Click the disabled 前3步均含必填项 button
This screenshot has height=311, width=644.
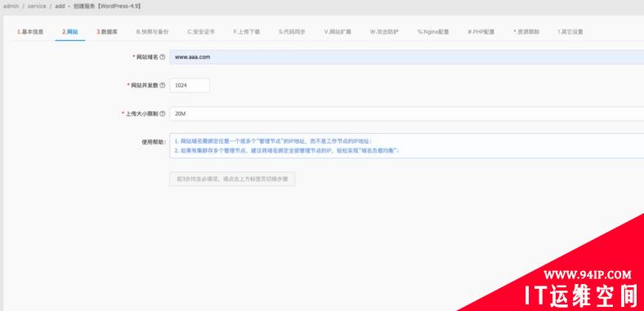[232, 179]
